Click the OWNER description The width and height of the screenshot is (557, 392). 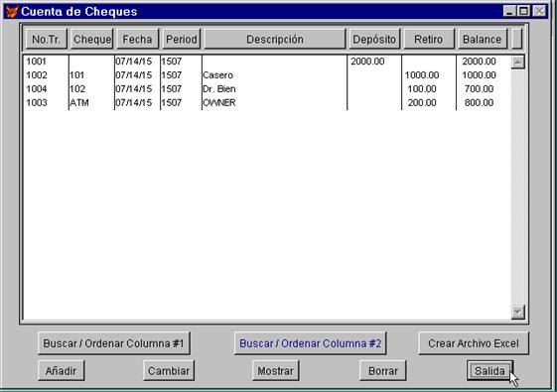pos(218,102)
